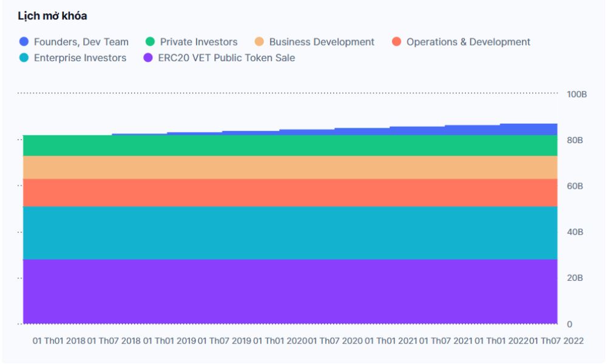Select the purple public token sale chart area

point(290,291)
